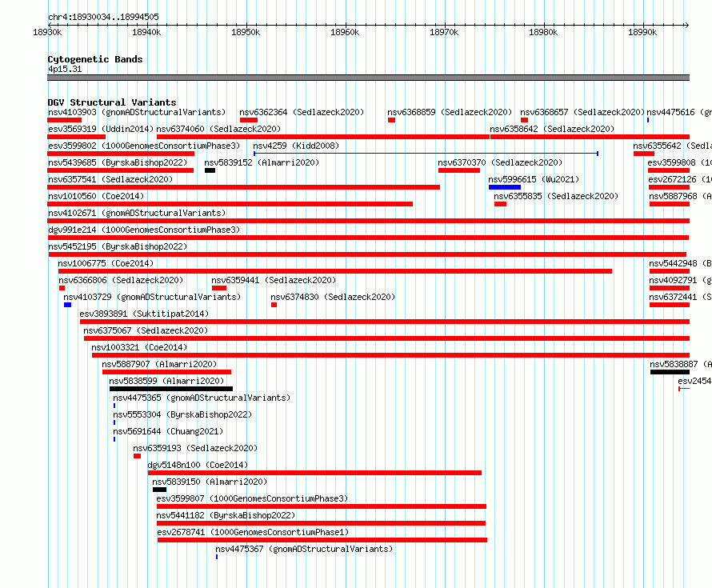Click the 4p15.31 cytogenetic band bar

click(x=368, y=78)
